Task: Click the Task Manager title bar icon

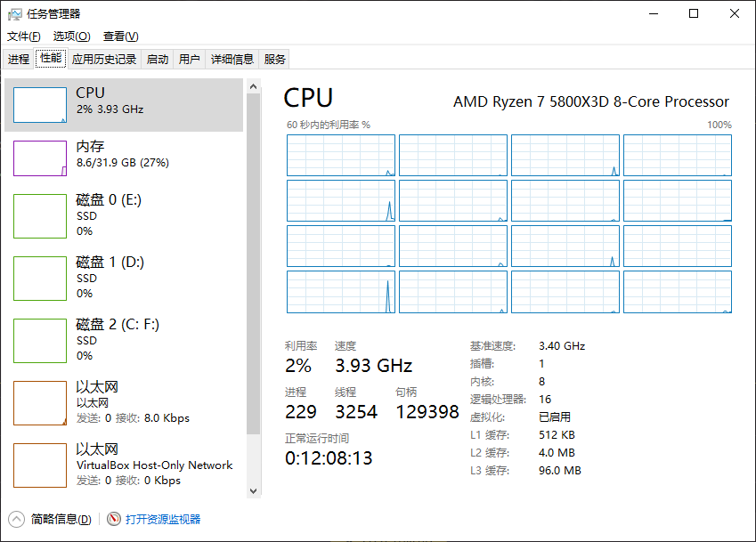Action: (14, 13)
